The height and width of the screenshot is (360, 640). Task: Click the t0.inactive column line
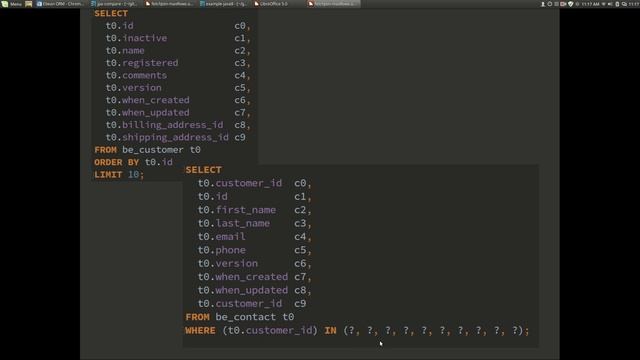(178, 38)
